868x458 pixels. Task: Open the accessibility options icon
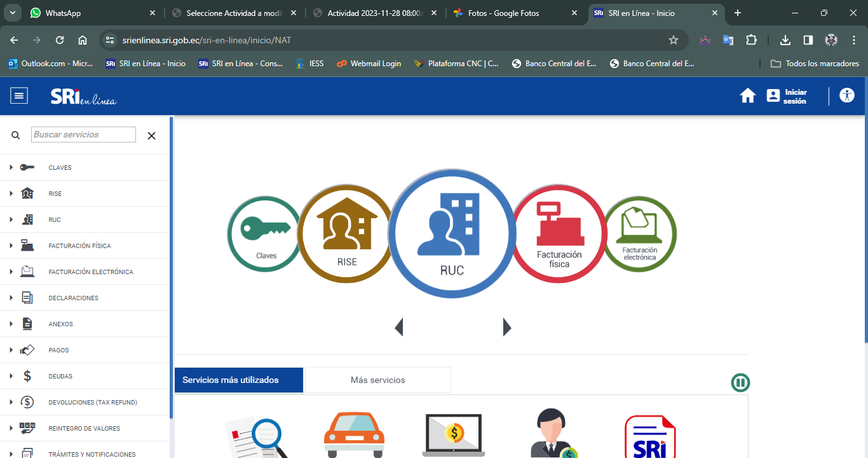846,96
